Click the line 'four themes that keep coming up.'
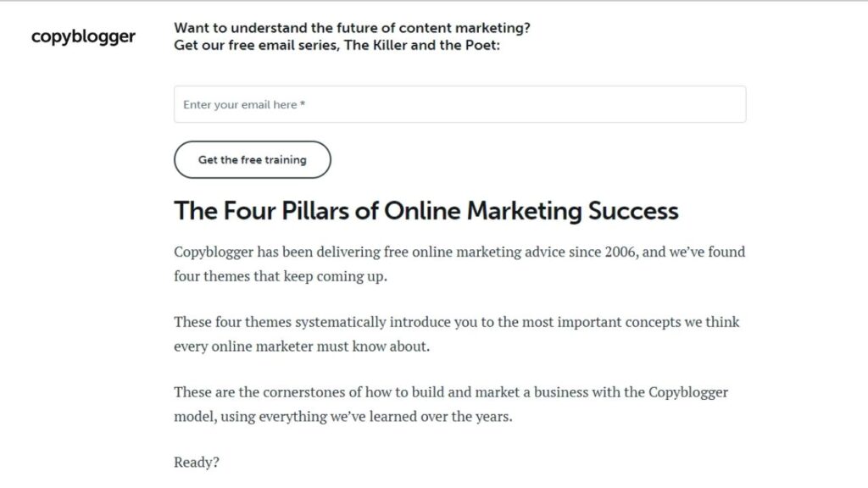The image size is (868, 488). 280,276
